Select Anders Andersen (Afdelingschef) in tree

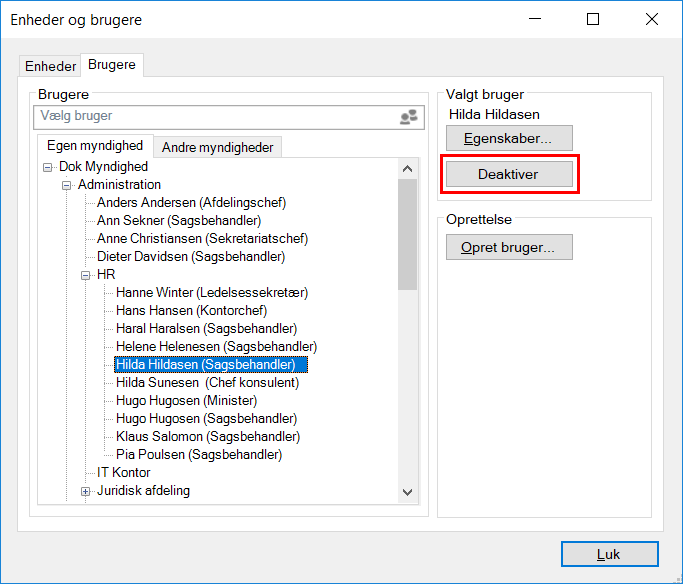tap(191, 203)
